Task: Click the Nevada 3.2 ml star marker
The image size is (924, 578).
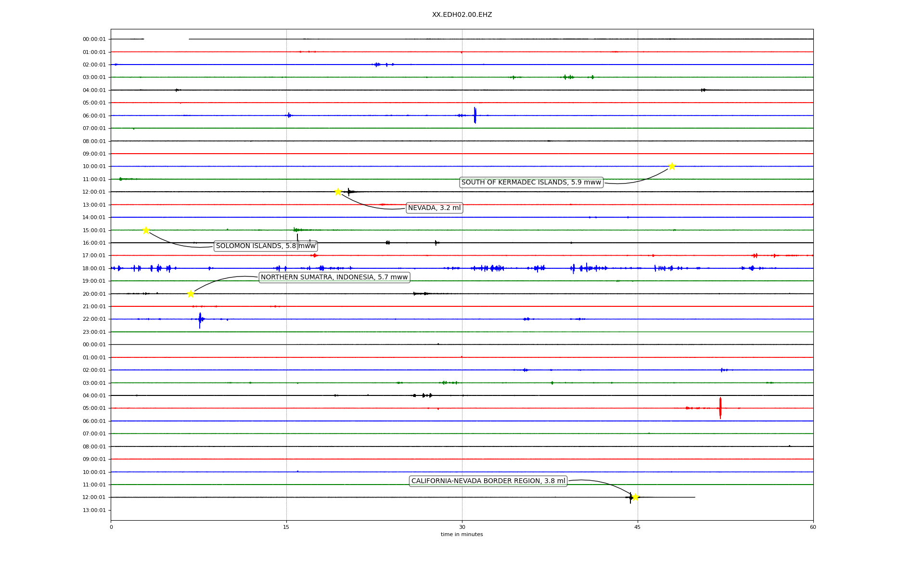Action: coord(338,192)
